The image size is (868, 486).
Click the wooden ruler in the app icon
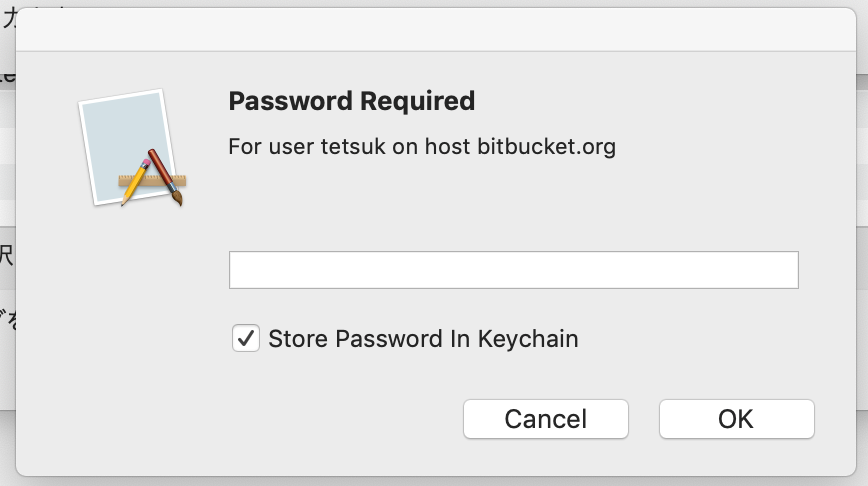tap(152, 180)
